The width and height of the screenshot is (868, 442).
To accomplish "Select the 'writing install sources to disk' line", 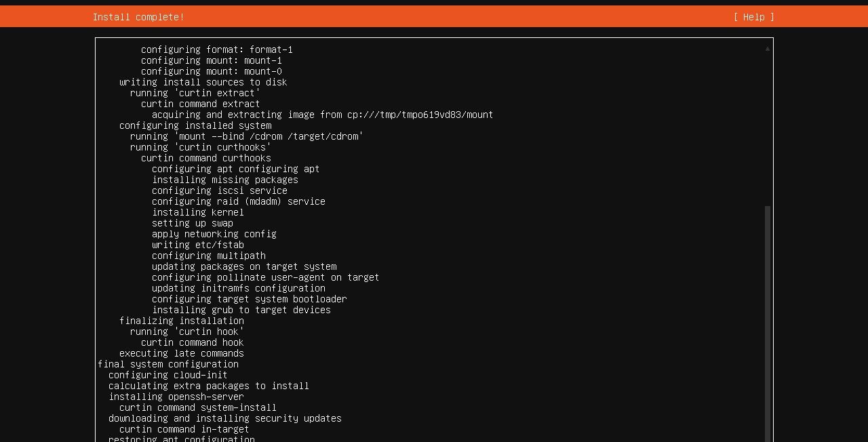I will 203,82.
